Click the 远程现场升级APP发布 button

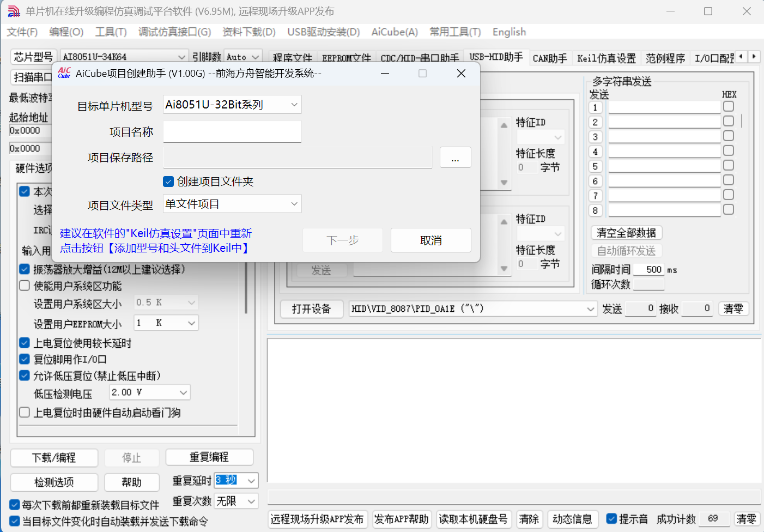pyautogui.click(x=317, y=519)
